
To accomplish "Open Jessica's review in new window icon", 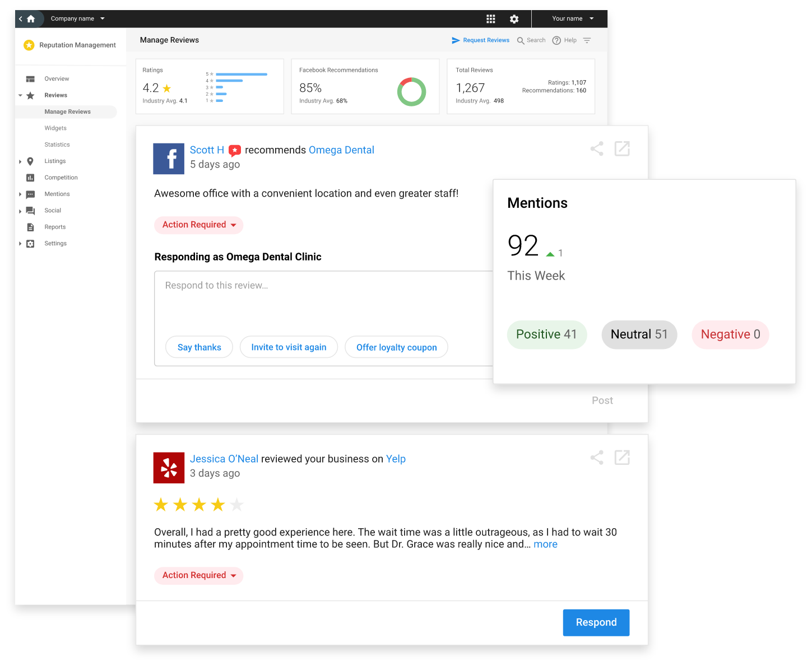I will (x=622, y=458).
